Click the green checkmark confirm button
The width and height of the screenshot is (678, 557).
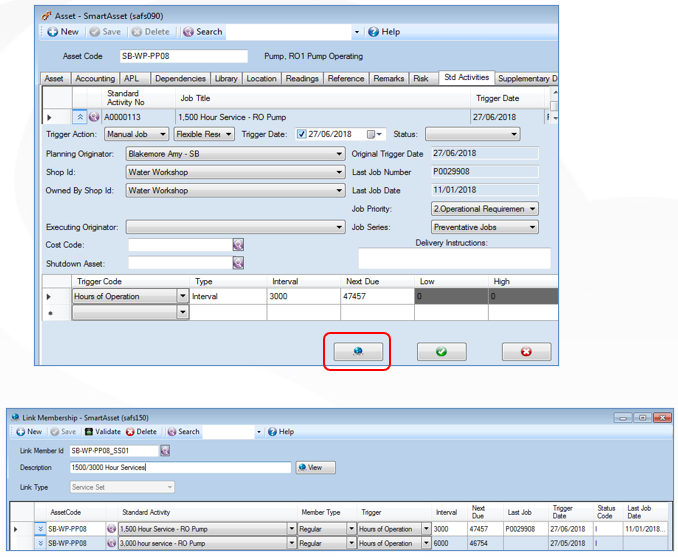(x=441, y=352)
